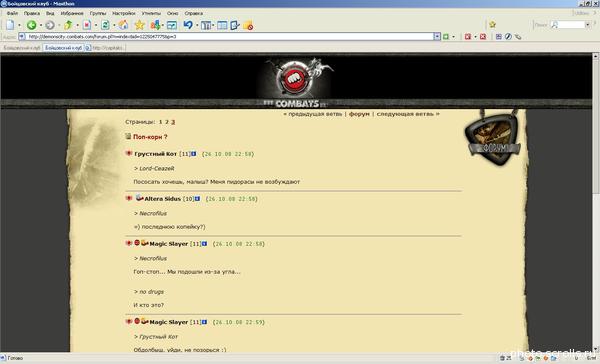The image size is (600, 364).
Task: Click the round compass icon in address row
Action: click(x=508, y=36)
